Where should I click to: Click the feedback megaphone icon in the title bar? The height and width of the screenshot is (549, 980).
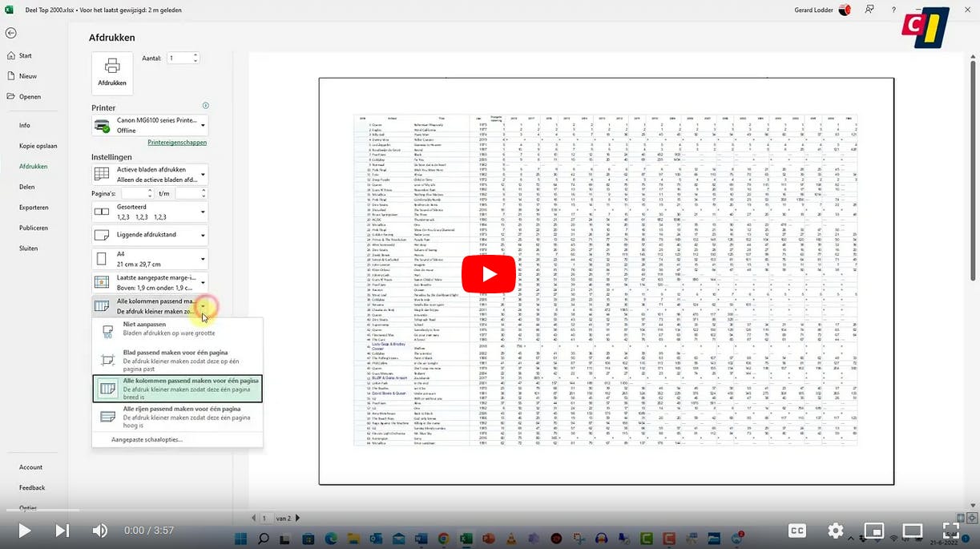pos(869,10)
